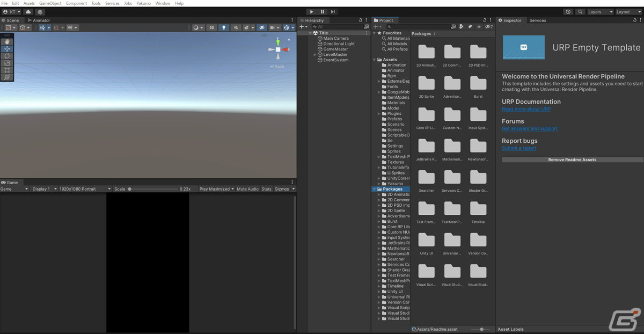Expand LevelMaster in Hierarchy
Screen dimensions: 644x334
(315, 54)
